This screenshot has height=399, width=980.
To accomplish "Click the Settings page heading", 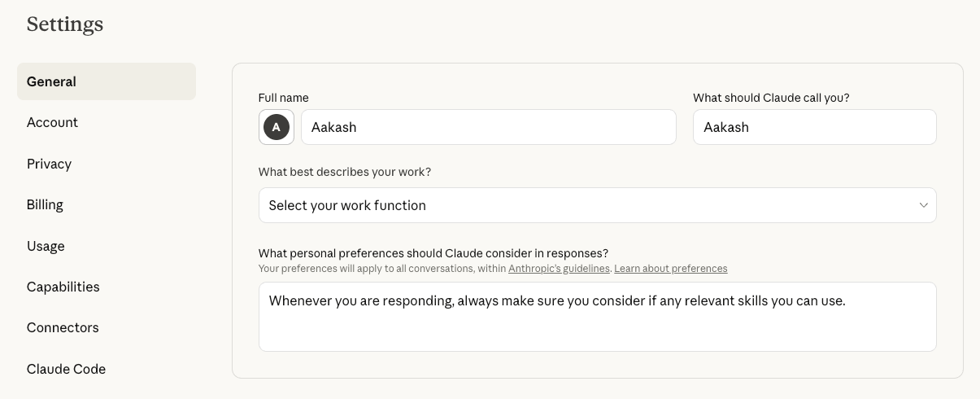I will [x=65, y=24].
